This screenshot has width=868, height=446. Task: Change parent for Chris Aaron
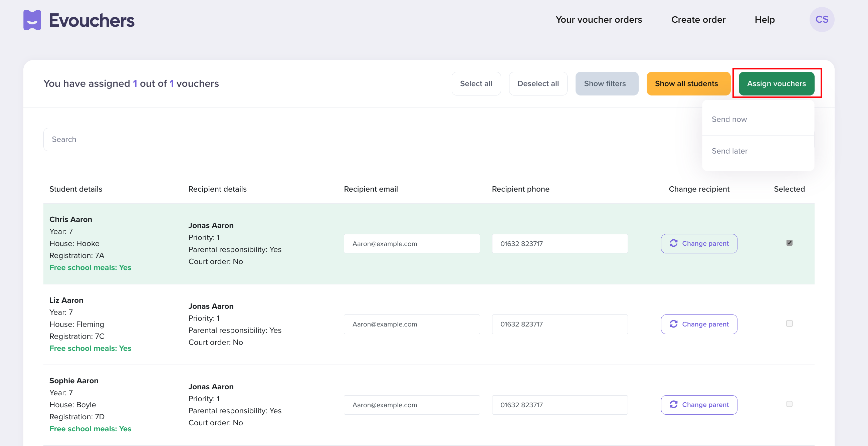click(698, 244)
